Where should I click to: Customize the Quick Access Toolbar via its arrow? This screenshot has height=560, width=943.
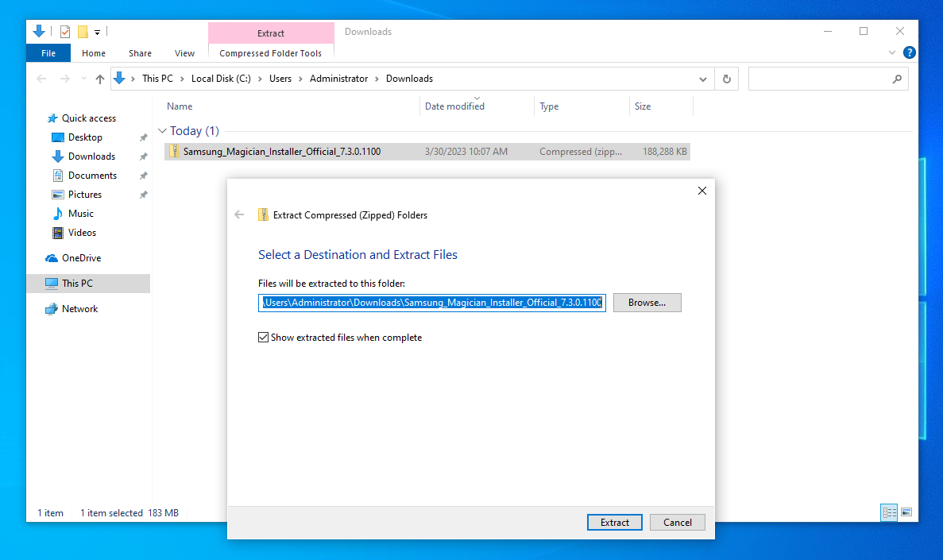click(x=99, y=31)
